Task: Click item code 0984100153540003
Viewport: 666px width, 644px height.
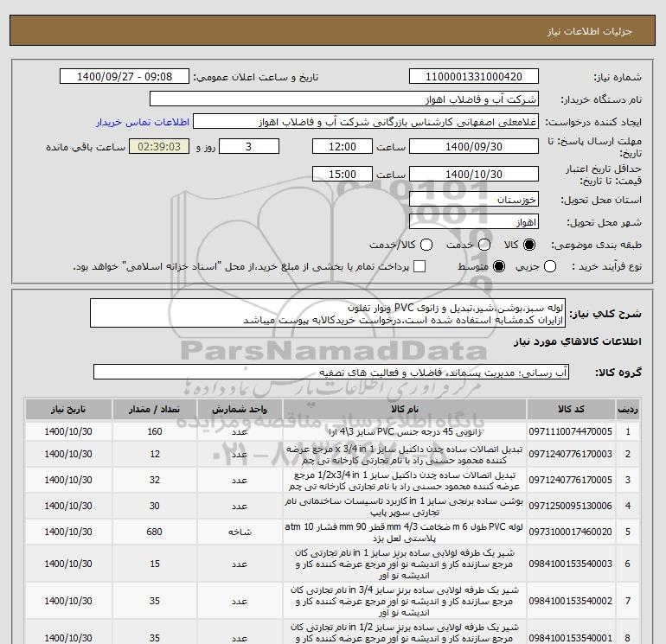Action: click(x=571, y=564)
